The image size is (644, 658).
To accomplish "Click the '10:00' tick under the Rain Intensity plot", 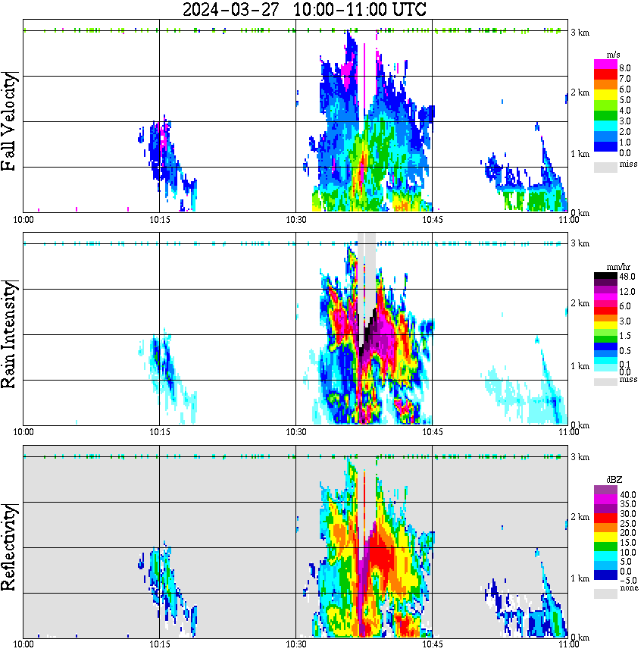I will click(23, 432).
